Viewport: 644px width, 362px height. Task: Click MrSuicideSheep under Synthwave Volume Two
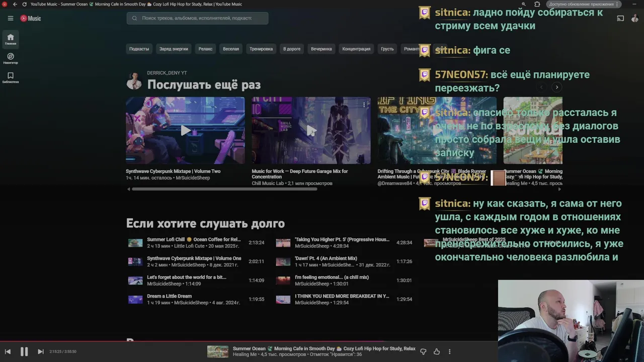[x=193, y=178]
